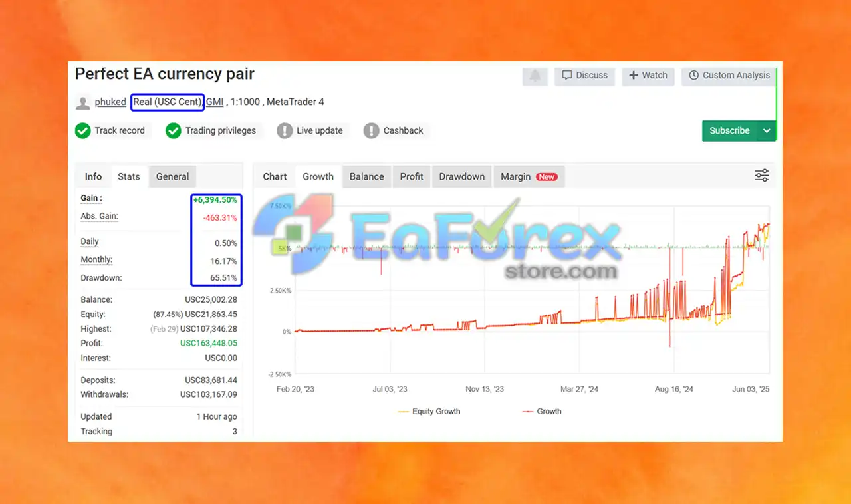The height and width of the screenshot is (504, 851).
Task: Click the Highest USC107,346.28 value
Action: [209, 329]
